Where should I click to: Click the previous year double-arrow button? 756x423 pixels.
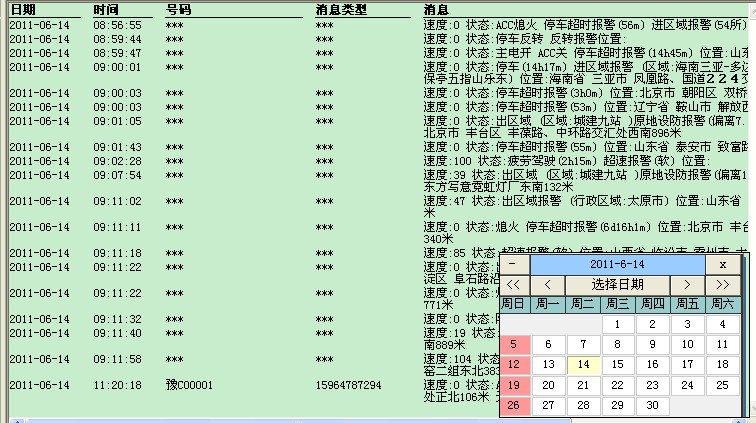pyautogui.click(x=513, y=285)
